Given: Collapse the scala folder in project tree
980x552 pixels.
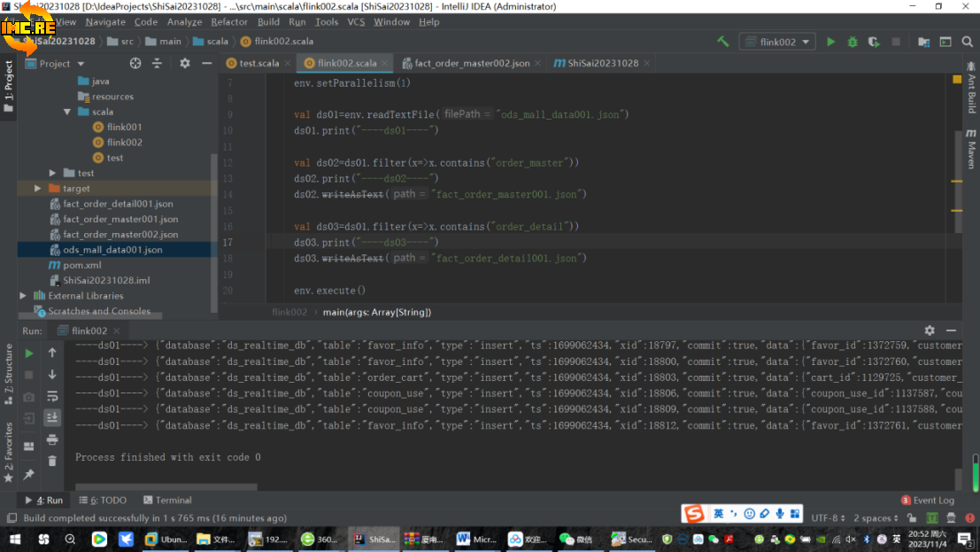Looking at the screenshot, I should coord(67,112).
